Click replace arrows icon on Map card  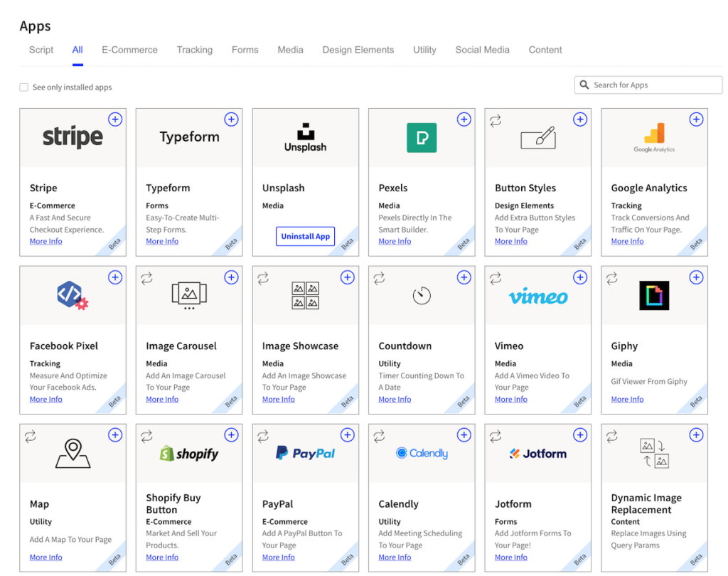[31, 436]
